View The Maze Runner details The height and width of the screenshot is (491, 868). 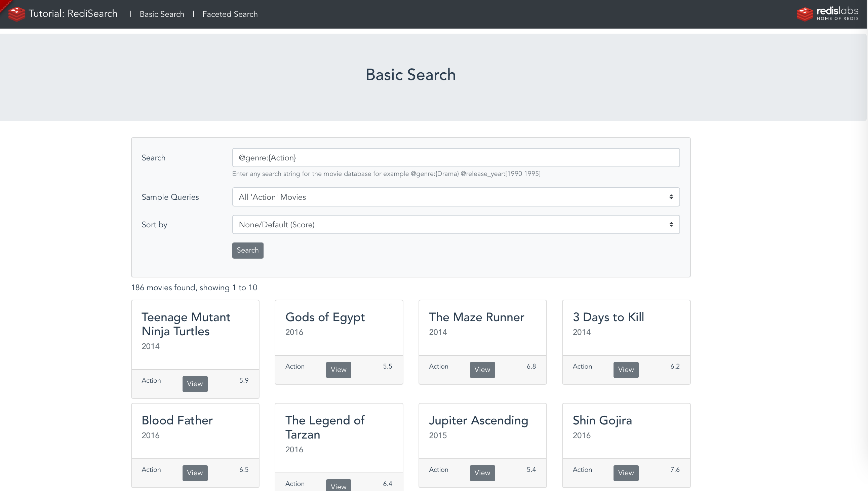click(x=482, y=370)
